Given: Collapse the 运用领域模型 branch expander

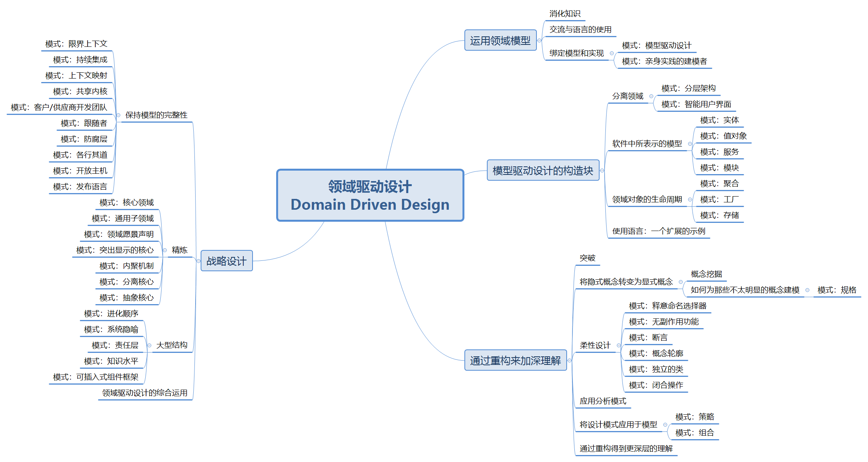Looking at the screenshot, I should point(540,40).
